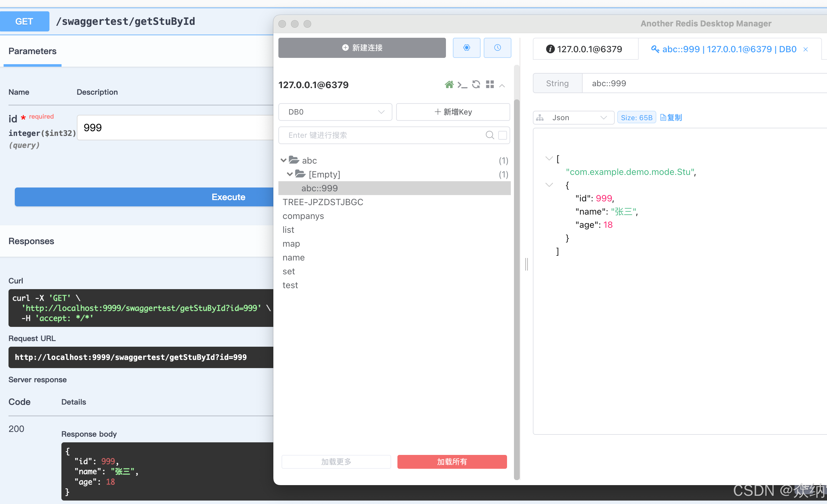Open the Redis console terminal icon
This screenshot has width=827, height=504.
[x=463, y=85]
